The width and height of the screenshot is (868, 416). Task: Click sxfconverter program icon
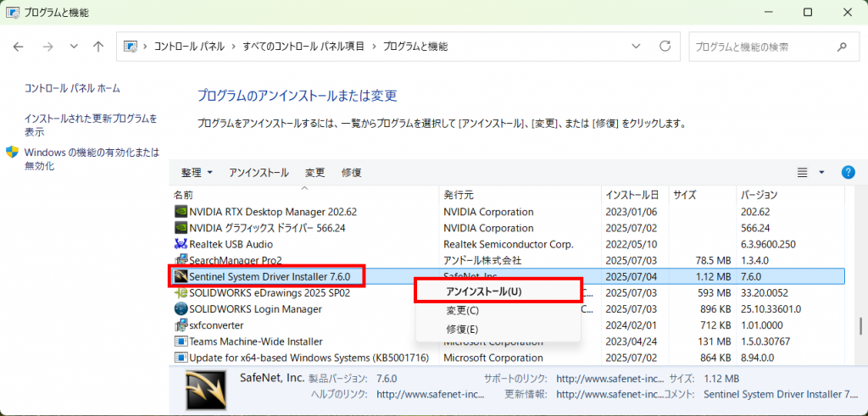coord(181,325)
